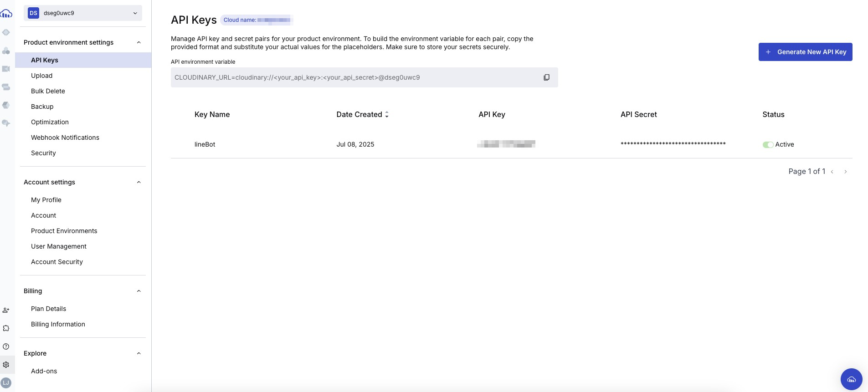This screenshot has width=868, height=392.
Task: Open the Security settings page
Action: (43, 153)
